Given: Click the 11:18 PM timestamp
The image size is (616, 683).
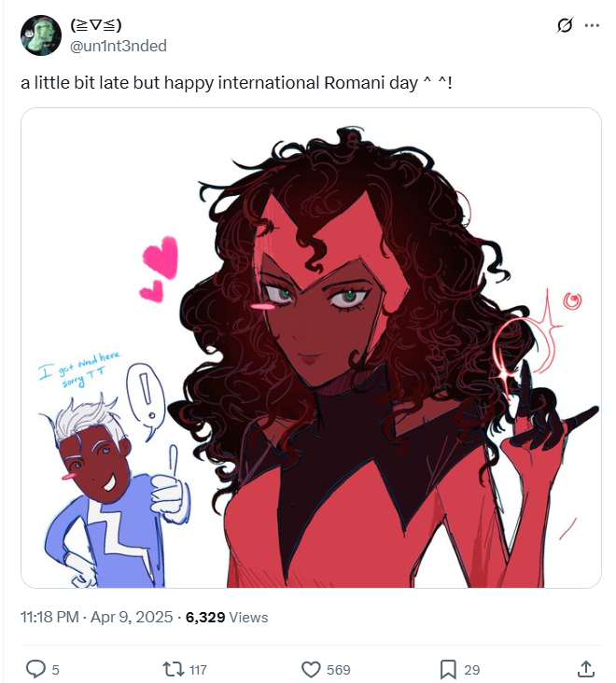Looking at the screenshot, I should point(49,618).
